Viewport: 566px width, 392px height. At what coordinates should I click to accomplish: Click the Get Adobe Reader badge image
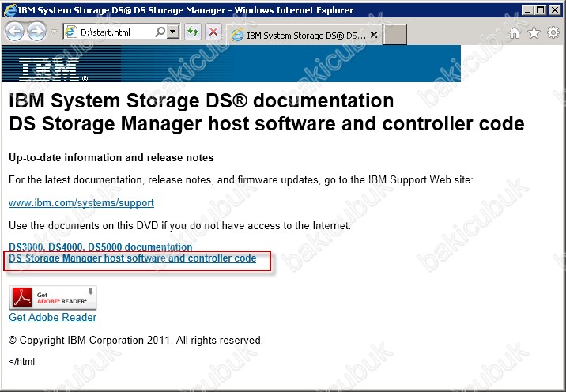coord(53,298)
